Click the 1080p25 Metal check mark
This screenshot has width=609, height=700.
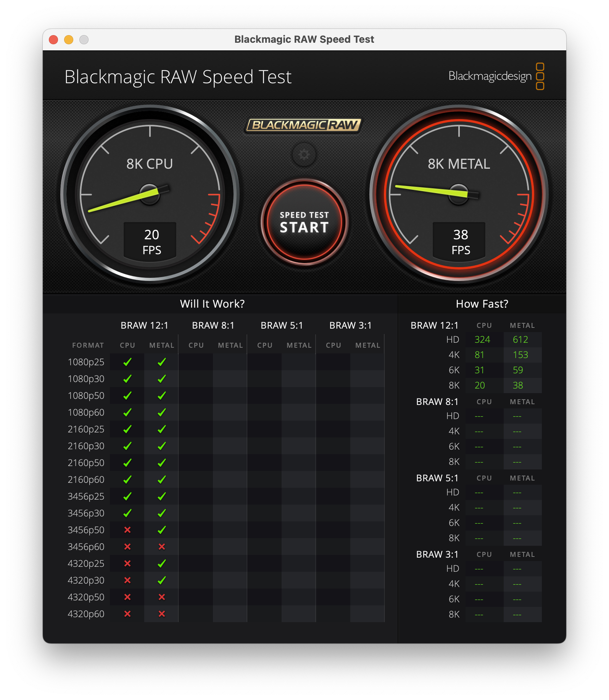click(x=162, y=362)
